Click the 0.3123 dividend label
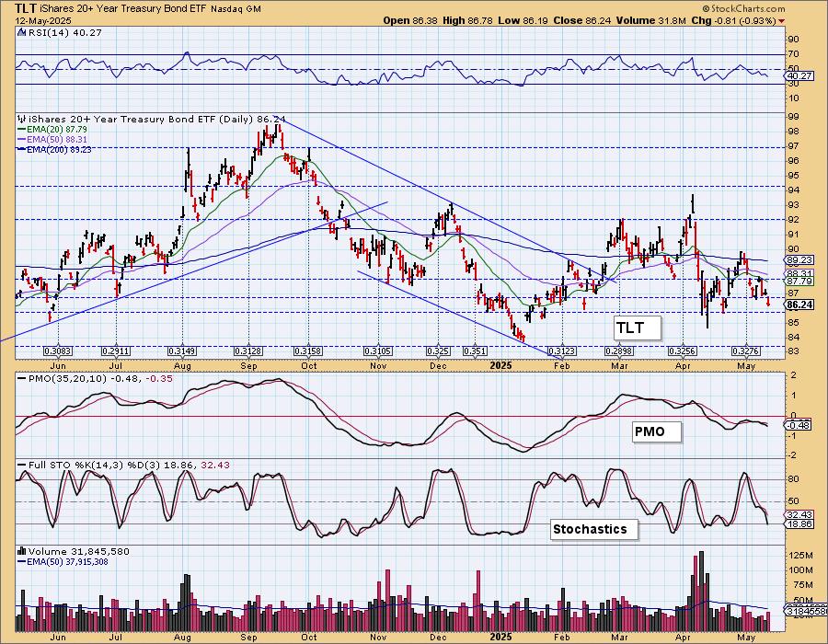The image size is (828, 644). pos(562,351)
